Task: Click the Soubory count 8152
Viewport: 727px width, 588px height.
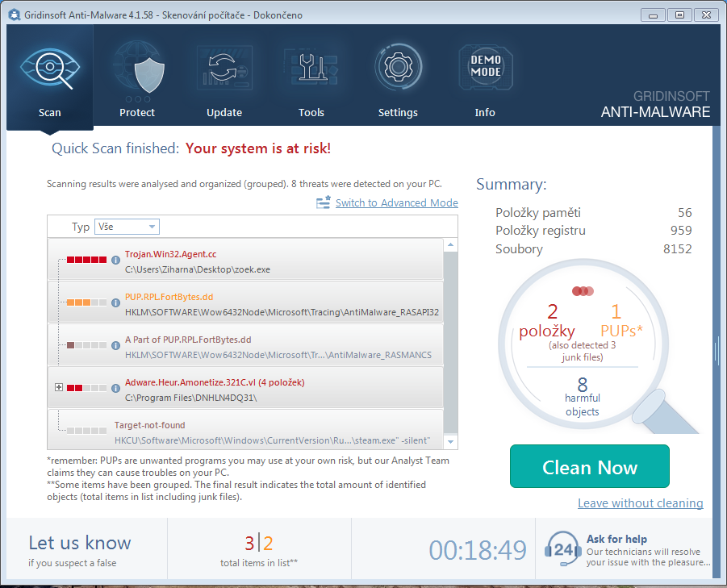Action: pos(678,248)
